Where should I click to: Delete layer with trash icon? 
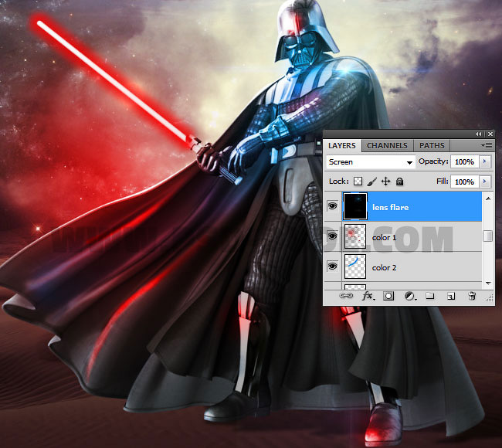click(471, 296)
